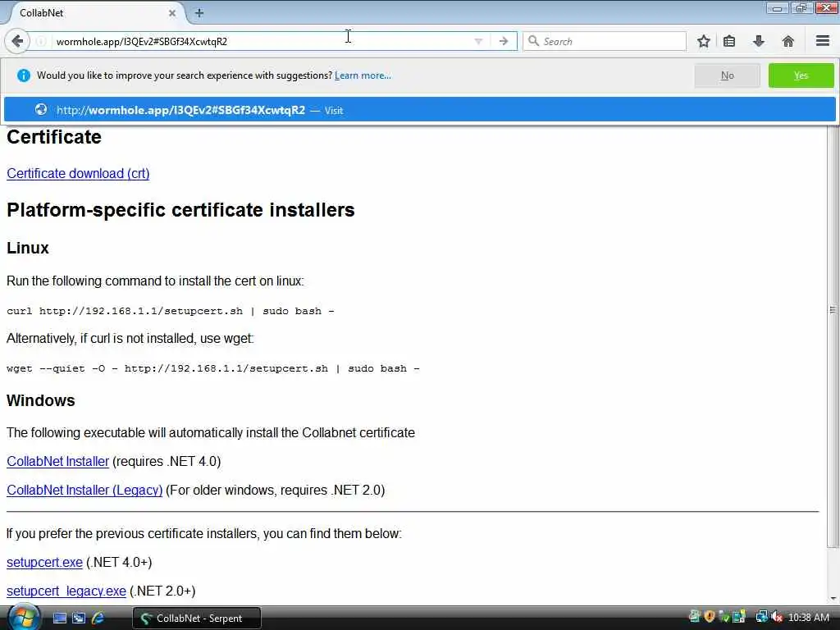Decline search suggestions with No
840x630 pixels.
point(727,75)
